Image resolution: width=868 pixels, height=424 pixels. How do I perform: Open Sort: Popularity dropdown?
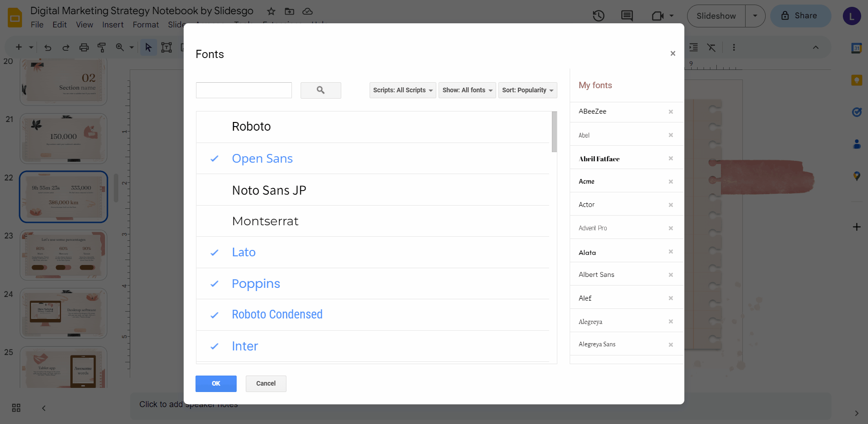click(528, 90)
